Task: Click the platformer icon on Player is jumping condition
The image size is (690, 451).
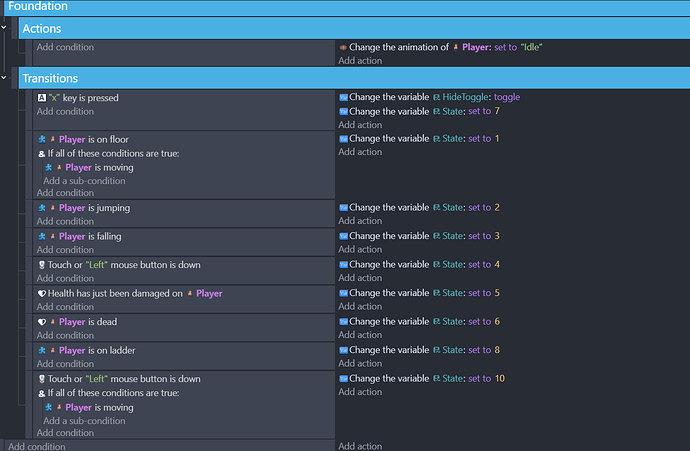Action: (41, 208)
